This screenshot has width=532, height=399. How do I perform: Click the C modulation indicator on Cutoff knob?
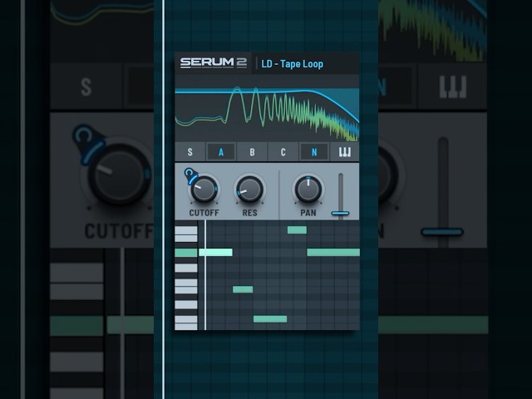point(189,173)
